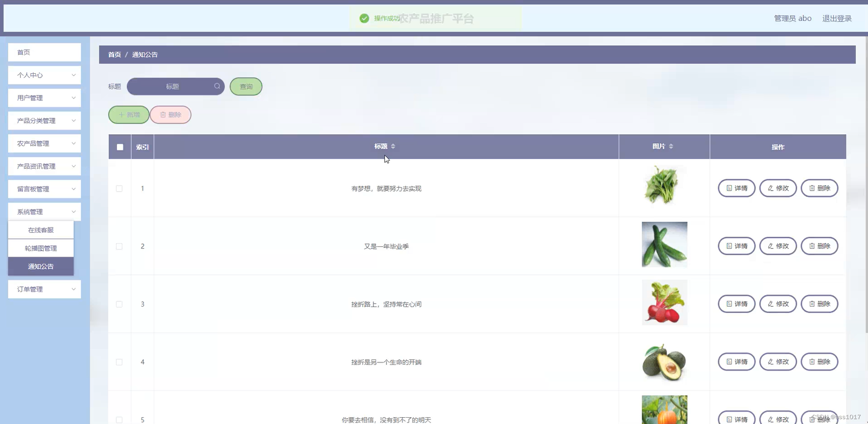Open 详情 for row 有梦想，就要努力去实现
This screenshot has height=424, width=868.
(736, 188)
